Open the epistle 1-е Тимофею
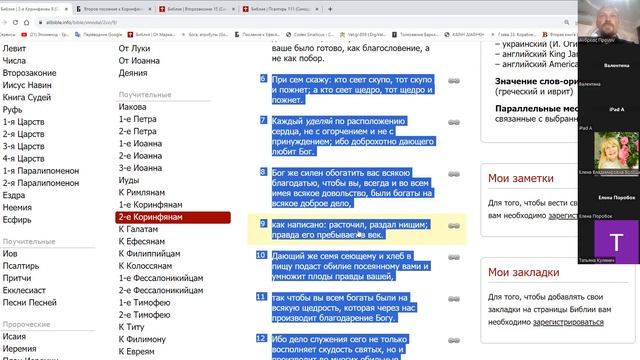 (144, 302)
